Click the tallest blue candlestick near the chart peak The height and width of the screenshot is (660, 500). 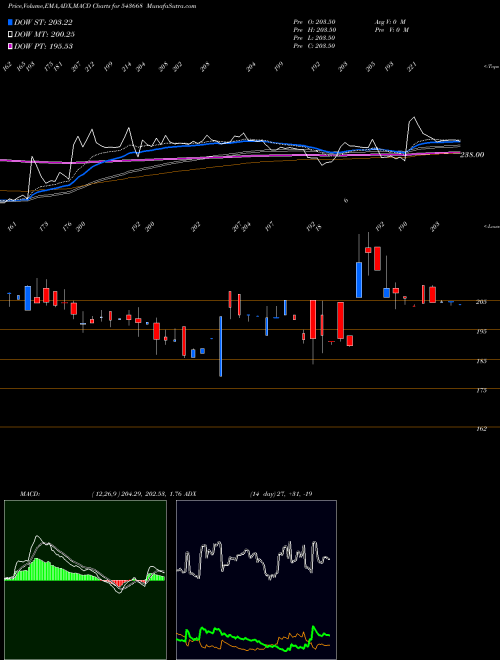point(359,280)
